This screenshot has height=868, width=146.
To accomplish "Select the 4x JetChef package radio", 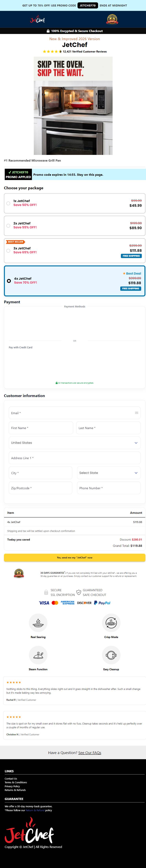I will click(x=9, y=281).
